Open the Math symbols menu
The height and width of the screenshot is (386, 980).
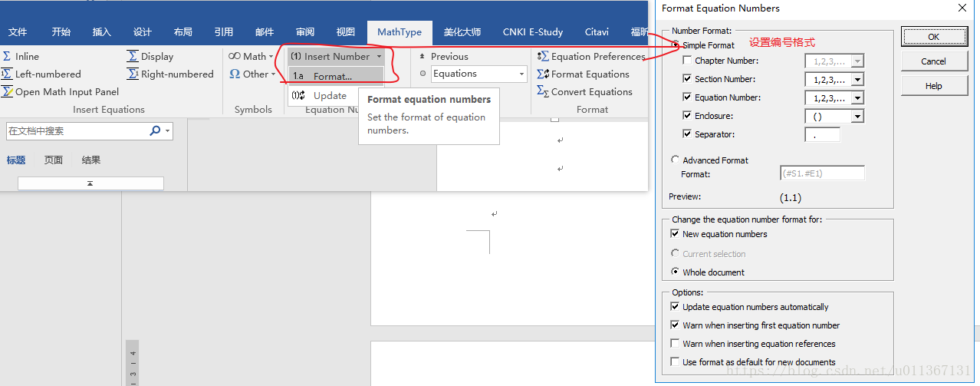click(251, 56)
